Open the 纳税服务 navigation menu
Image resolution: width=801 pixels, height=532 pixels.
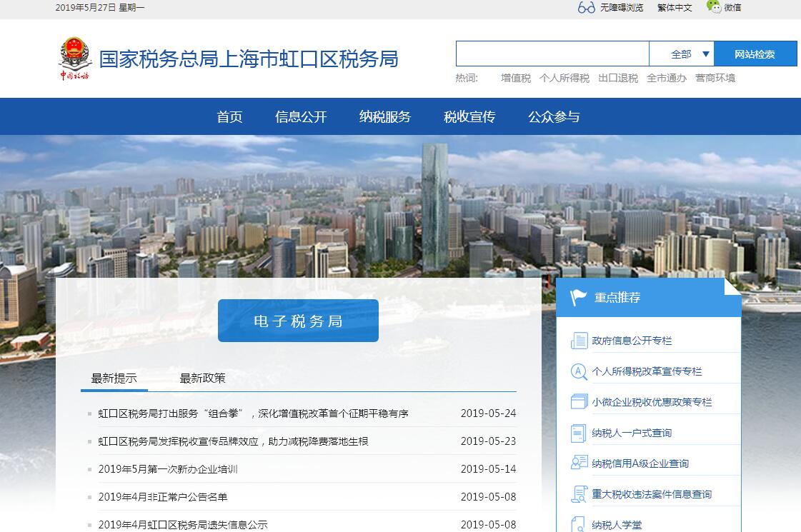coord(385,117)
